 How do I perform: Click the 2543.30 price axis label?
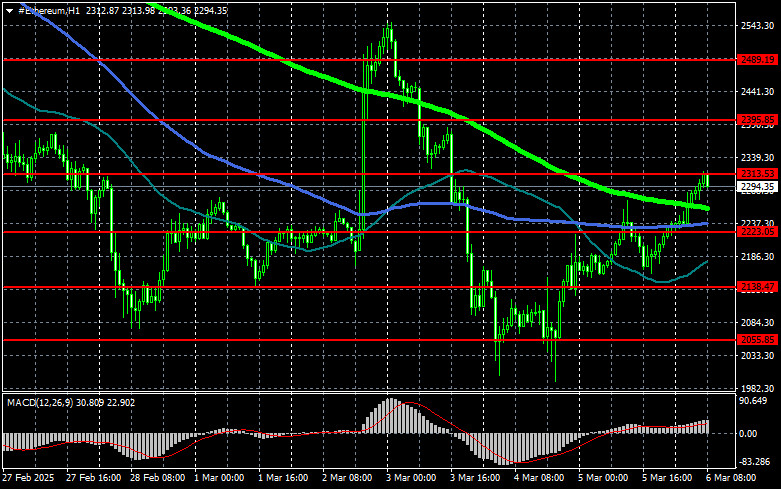[x=757, y=26]
